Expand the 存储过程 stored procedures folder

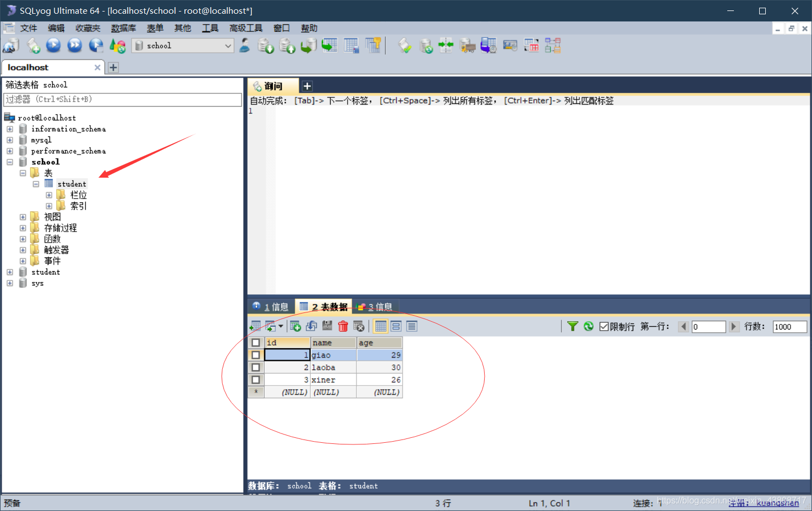(23, 228)
